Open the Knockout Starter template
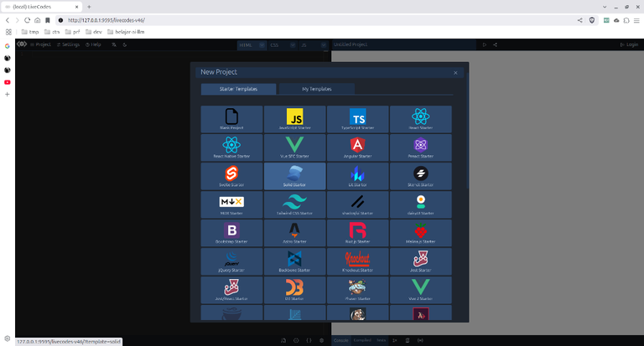644x346 pixels. 357,261
